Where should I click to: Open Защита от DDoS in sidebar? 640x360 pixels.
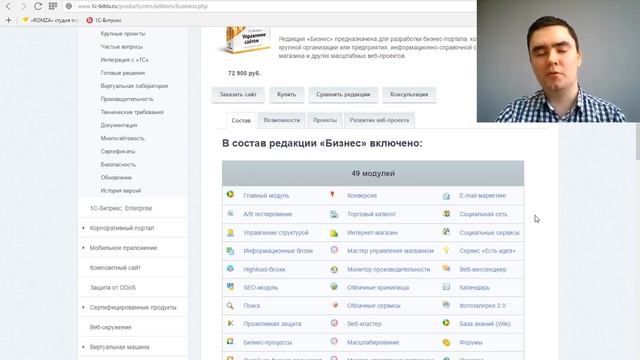pyautogui.click(x=113, y=287)
